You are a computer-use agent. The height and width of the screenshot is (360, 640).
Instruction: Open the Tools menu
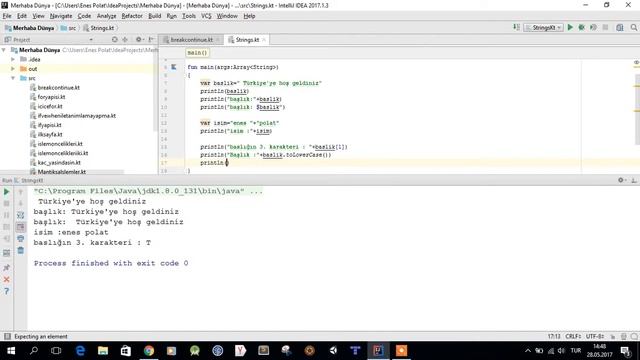(x=189, y=16)
